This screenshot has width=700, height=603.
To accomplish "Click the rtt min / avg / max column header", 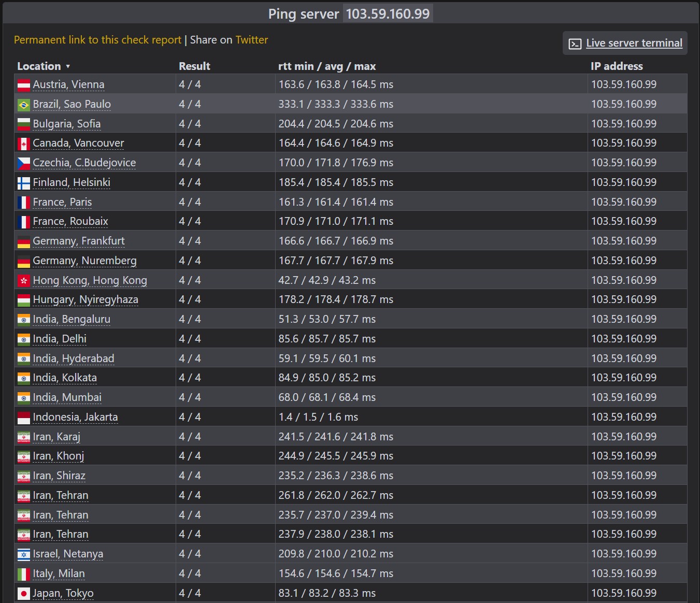I will [x=327, y=66].
